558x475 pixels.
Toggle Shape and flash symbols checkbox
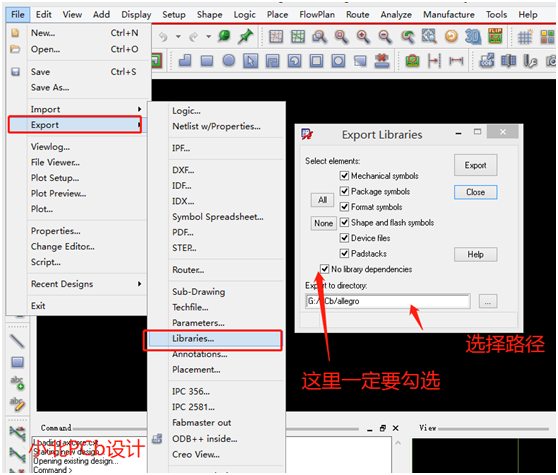[x=344, y=222]
